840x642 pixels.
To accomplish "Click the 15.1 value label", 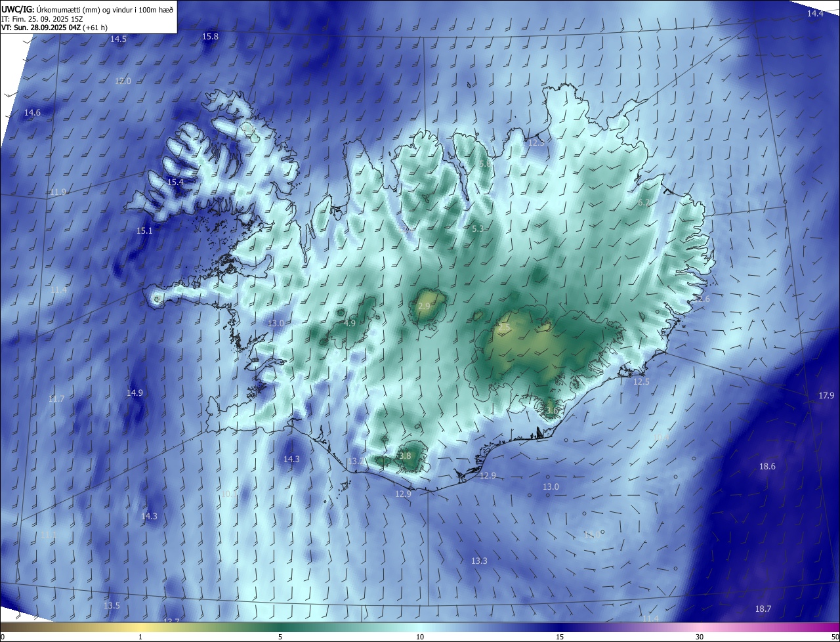I will 144,231.
